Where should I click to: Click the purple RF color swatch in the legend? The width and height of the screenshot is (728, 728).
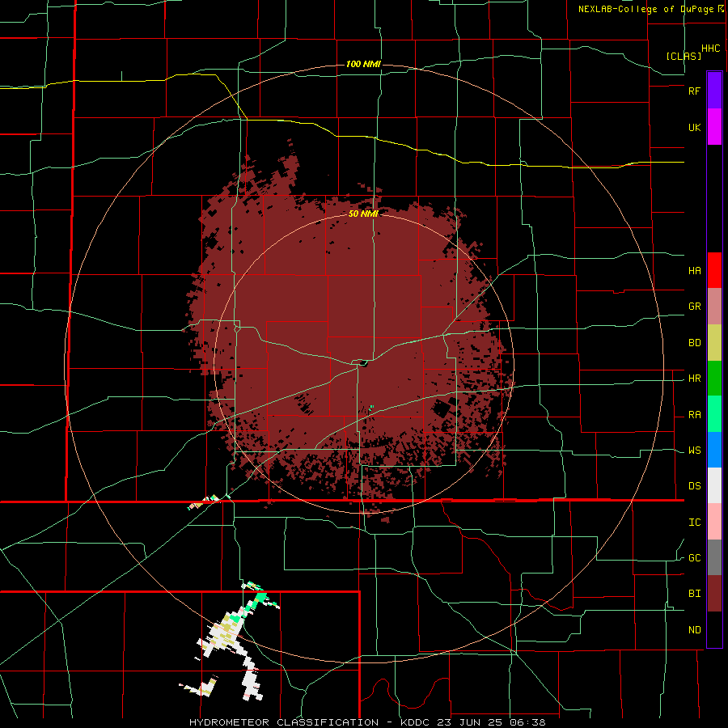714,91
